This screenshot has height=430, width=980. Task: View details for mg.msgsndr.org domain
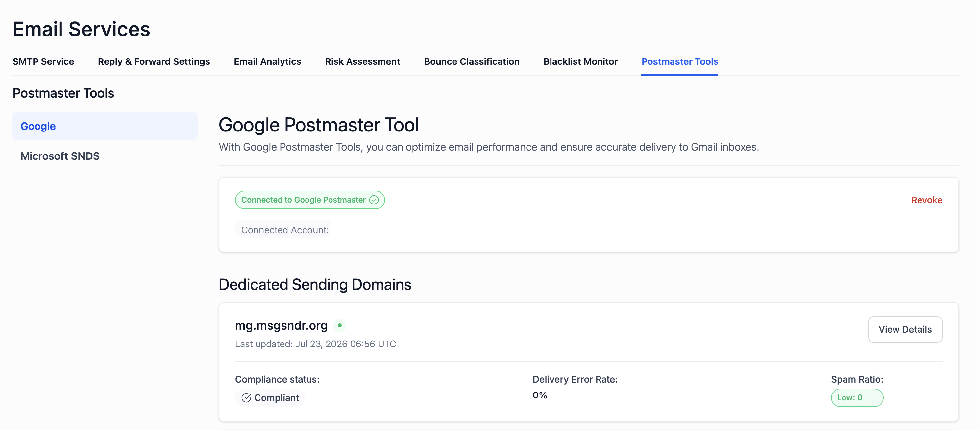click(905, 329)
